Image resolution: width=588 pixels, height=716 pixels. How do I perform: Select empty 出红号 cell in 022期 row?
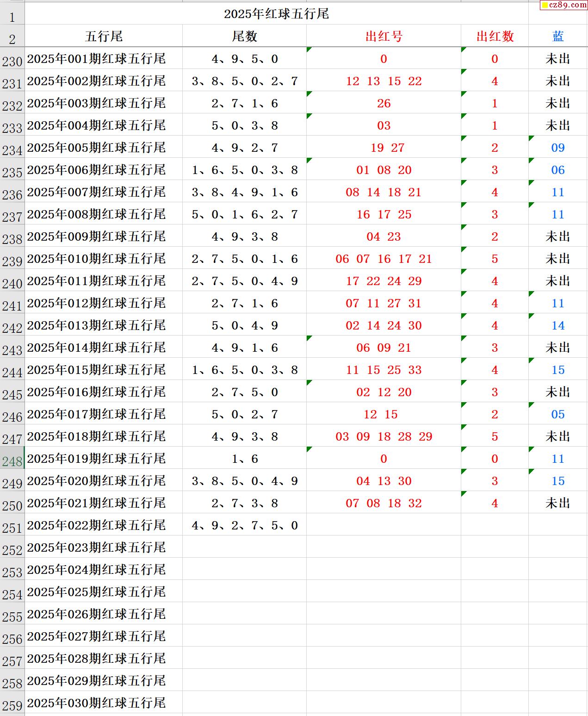click(x=384, y=525)
